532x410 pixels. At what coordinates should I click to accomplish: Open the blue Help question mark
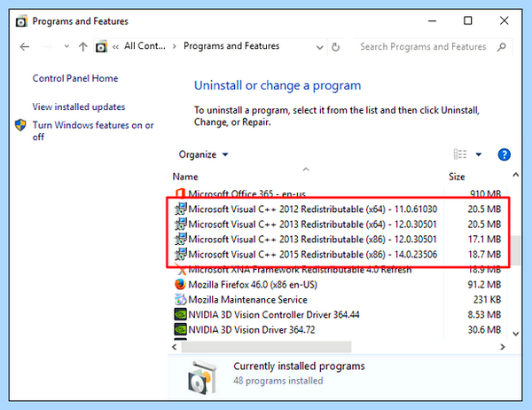504,154
